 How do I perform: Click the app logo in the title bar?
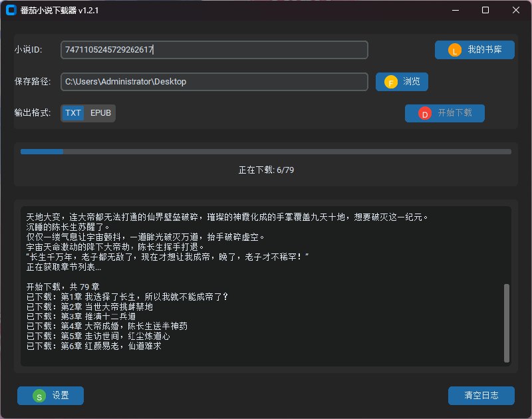point(11,11)
